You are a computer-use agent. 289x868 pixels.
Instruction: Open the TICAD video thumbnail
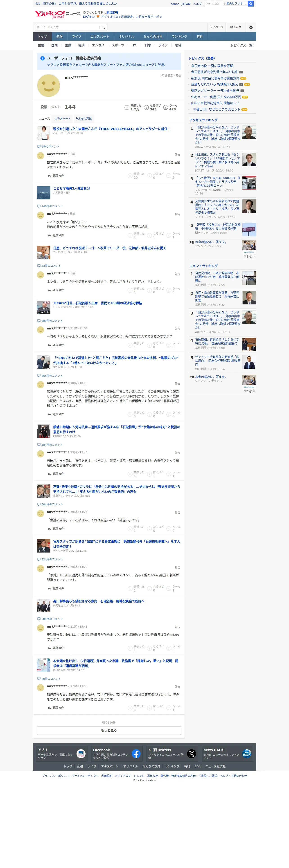click(x=44, y=307)
